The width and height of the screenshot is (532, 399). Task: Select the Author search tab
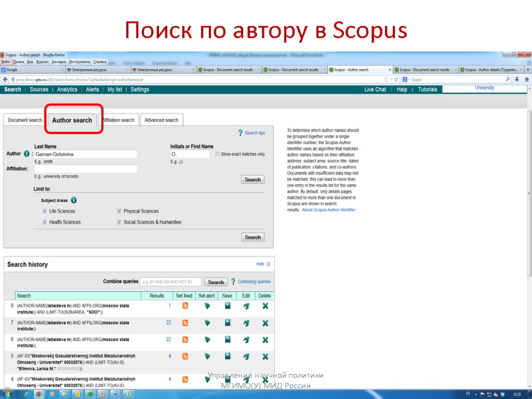click(x=72, y=120)
